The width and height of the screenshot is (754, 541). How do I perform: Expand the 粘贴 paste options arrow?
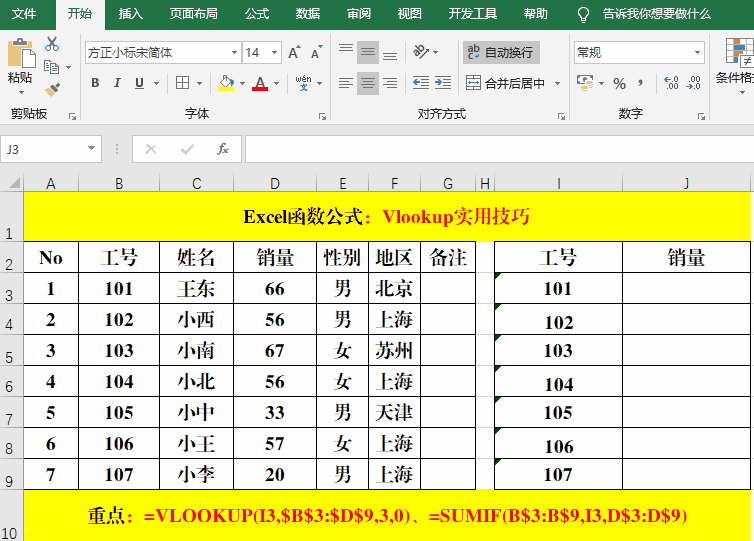(21, 92)
